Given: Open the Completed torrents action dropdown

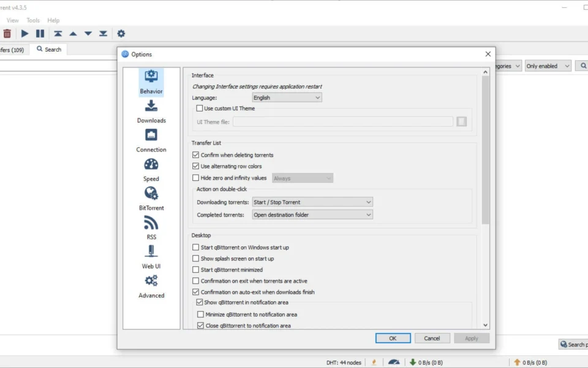Looking at the screenshot, I should coord(312,215).
